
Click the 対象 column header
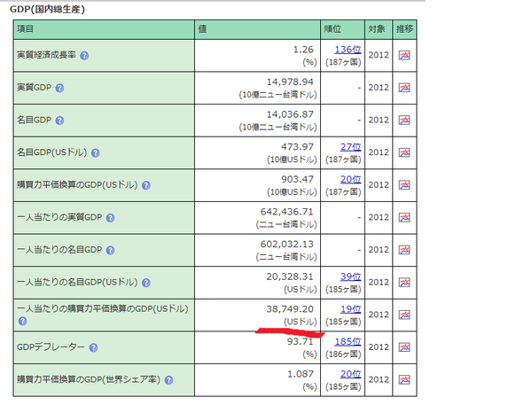click(x=377, y=29)
